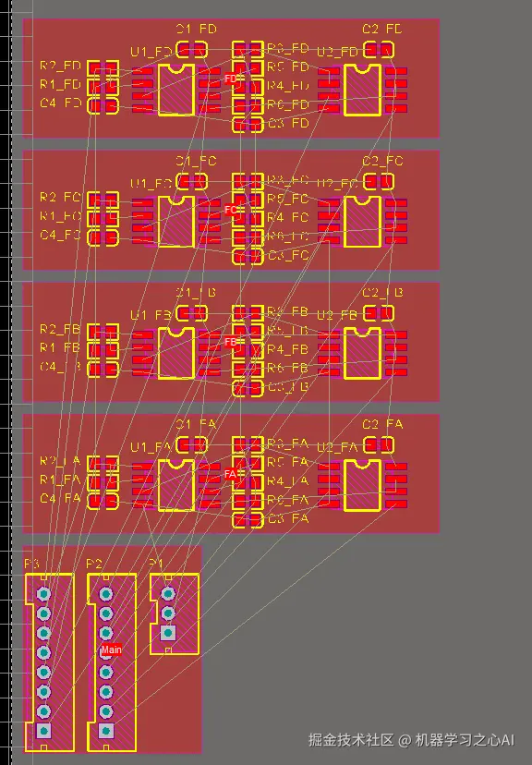Select the red FB room label tag
Image resolution: width=532 pixels, height=765 pixels.
(x=231, y=342)
